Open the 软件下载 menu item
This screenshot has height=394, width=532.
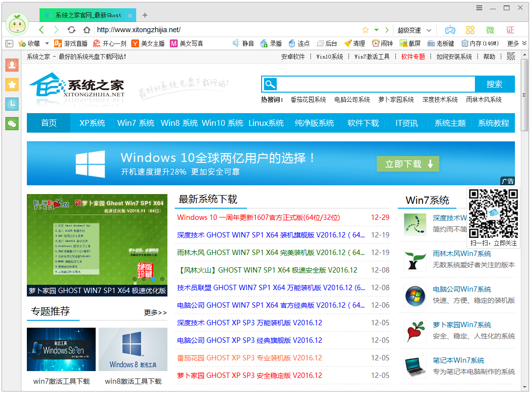click(x=363, y=123)
